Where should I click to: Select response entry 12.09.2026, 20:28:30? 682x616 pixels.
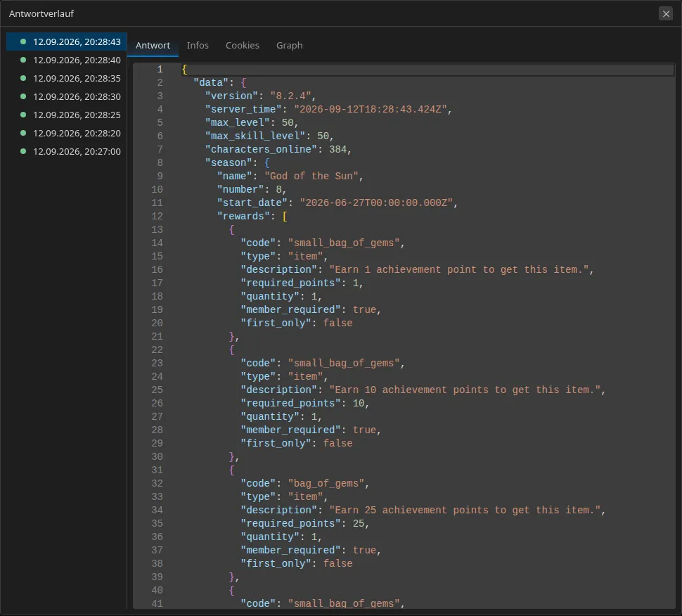(67, 96)
